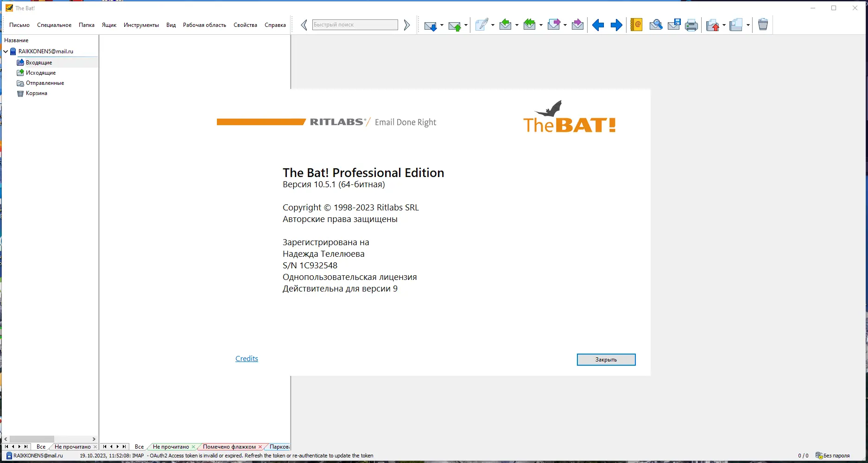This screenshot has width=868, height=463.
Task: Open dropdown next to Reply all icon
Action: 541,25
